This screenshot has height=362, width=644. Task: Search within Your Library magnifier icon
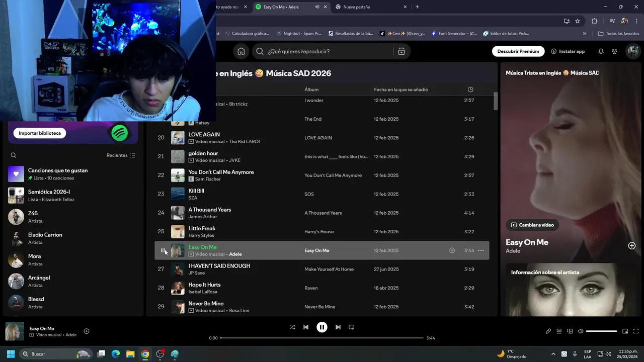click(14, 155)
